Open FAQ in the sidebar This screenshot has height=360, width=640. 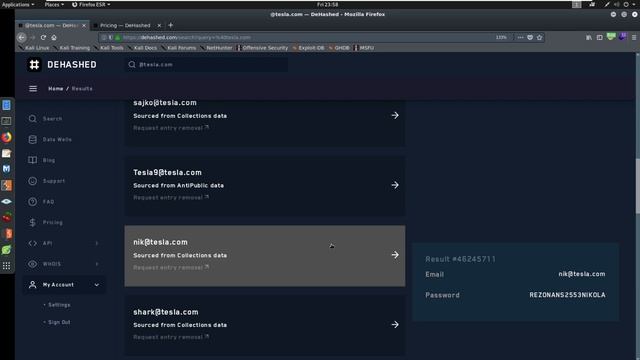[x=48, y=202]
